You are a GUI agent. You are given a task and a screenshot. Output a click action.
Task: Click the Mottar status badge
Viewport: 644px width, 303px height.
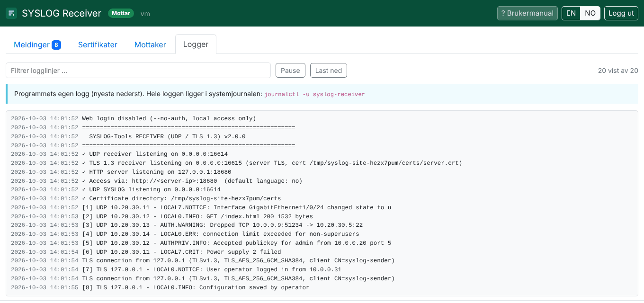pos(121,13)
